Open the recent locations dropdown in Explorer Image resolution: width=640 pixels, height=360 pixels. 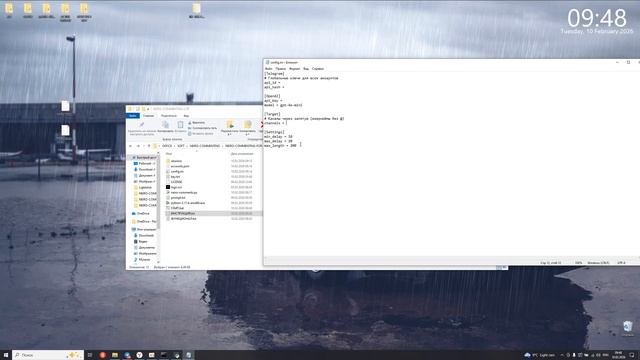(144, 146)
